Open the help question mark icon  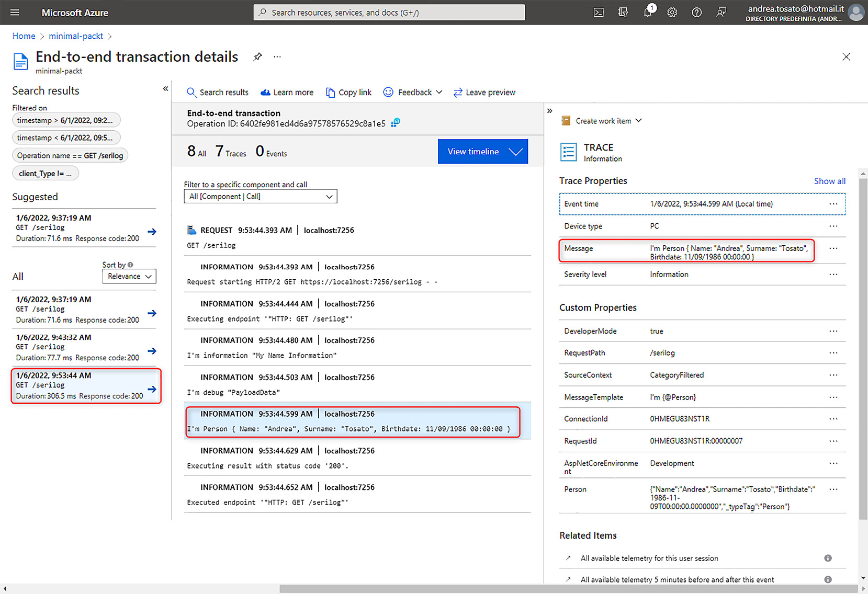(x=697, y=13)
